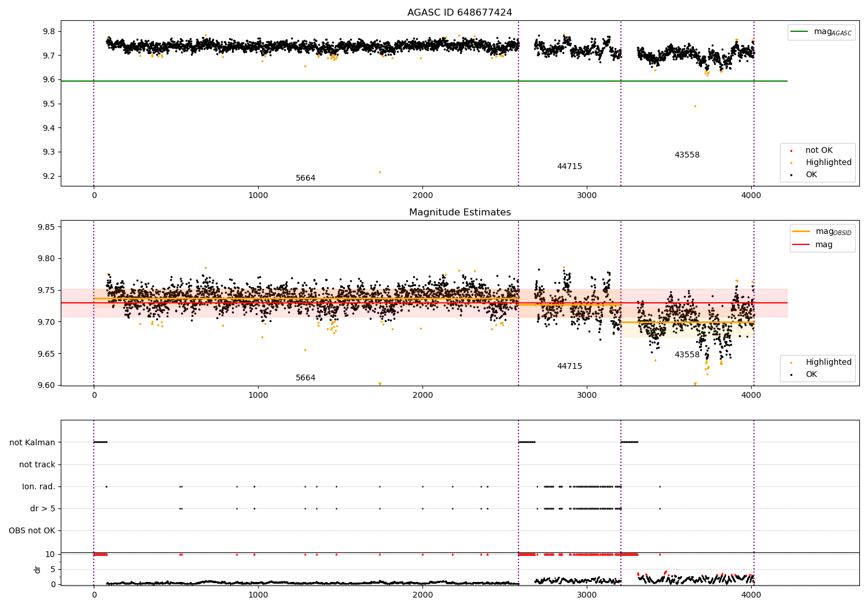Image resolution: width=868 pixels, height=608 pixels.
Task: Click the 'Ion. rad.' y-axis label
Action: 39,487
